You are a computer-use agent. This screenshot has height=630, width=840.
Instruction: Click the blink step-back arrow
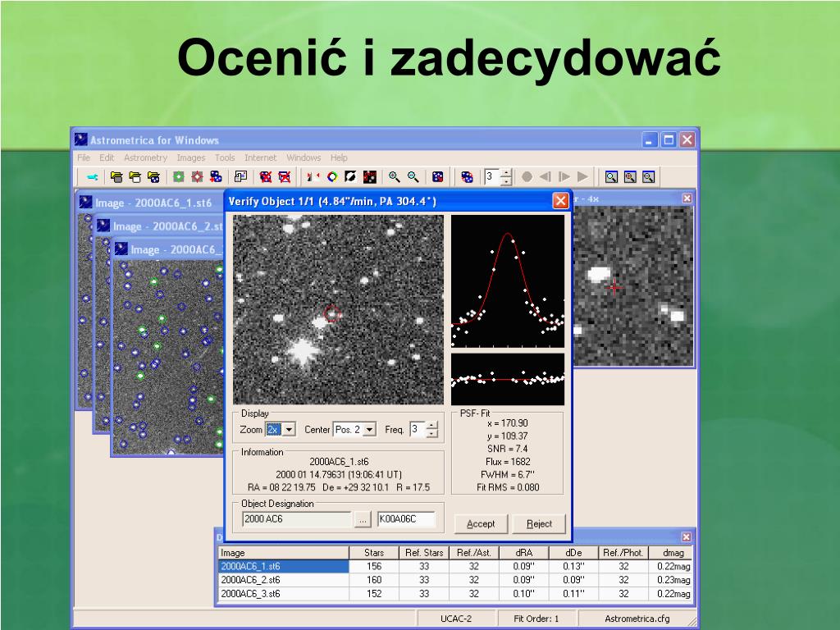tap(546, 177)
